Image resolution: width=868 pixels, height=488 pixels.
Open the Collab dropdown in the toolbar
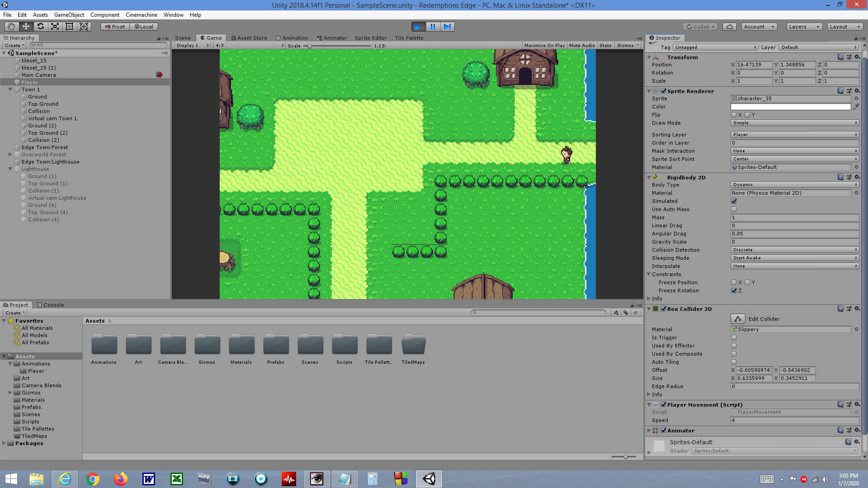[x=700, y=27]
